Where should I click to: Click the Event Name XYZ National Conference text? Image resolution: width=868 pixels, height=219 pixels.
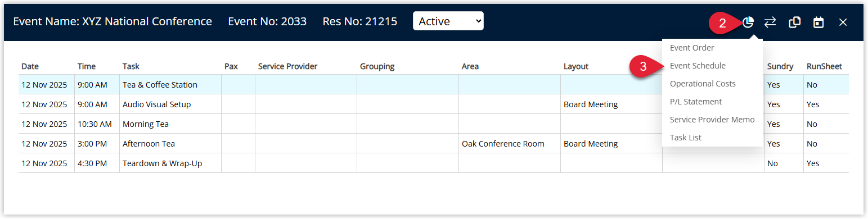point(113,21)
